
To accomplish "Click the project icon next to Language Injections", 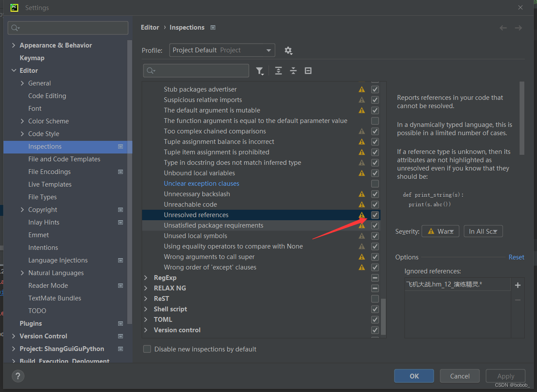I will click(121, 260).
